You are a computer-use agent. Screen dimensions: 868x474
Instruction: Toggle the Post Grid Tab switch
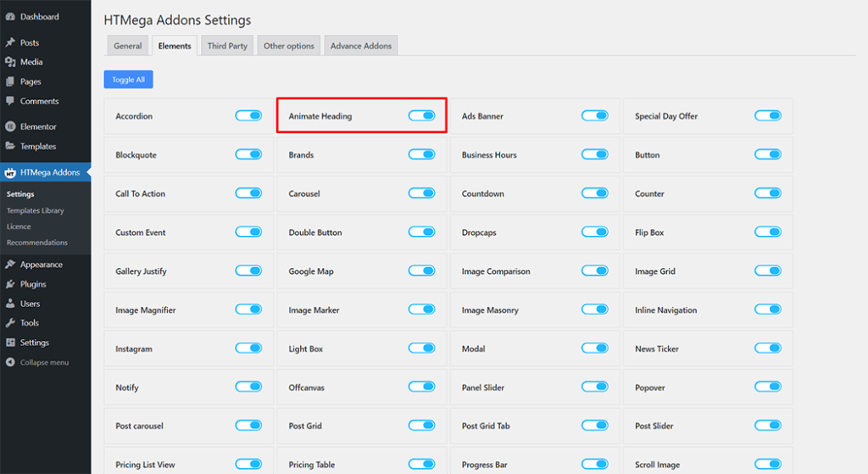(x=595, y=426)
